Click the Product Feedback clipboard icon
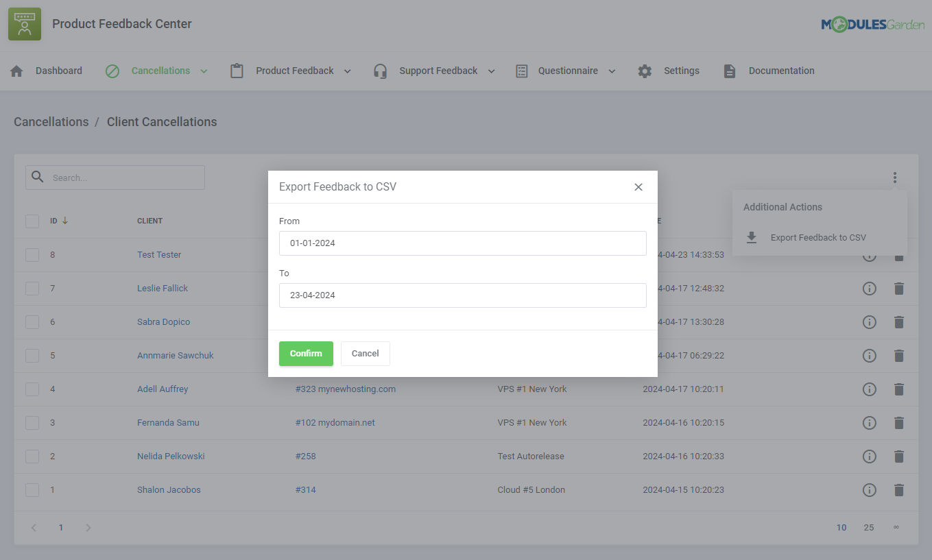Image resolution: width=932 pixels, height=560 pixels. [236, 70]
